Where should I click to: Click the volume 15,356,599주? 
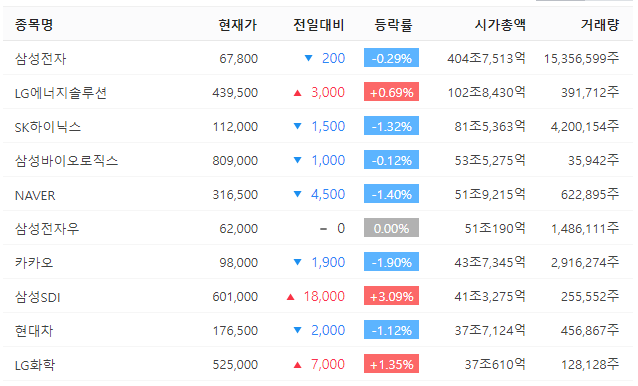[x=581, y=59]
